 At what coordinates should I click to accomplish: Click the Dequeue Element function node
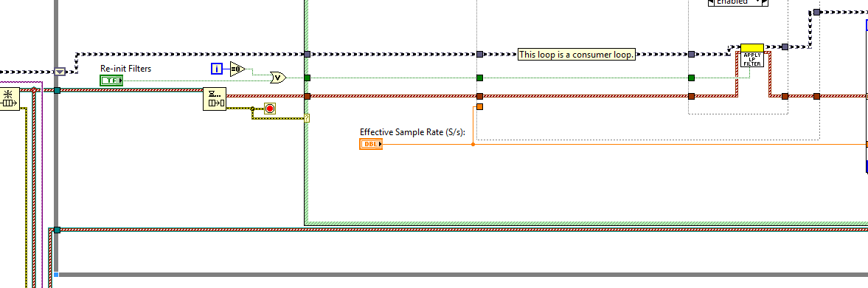(x=215, y=99)
